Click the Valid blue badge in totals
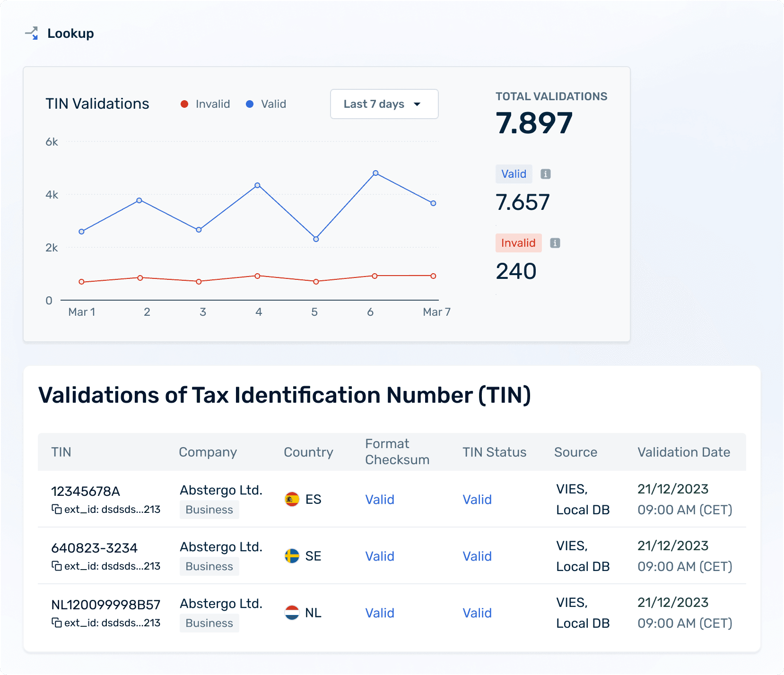The image size is (784, 675). pyautogui.click(x=514, y=174)
